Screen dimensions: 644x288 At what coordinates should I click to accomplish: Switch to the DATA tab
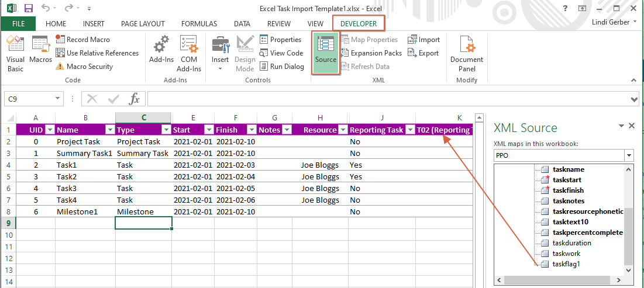click(242, 24)
